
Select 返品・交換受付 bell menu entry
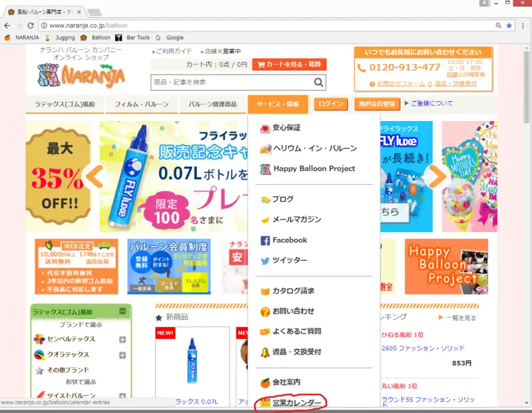click(291, 352)
